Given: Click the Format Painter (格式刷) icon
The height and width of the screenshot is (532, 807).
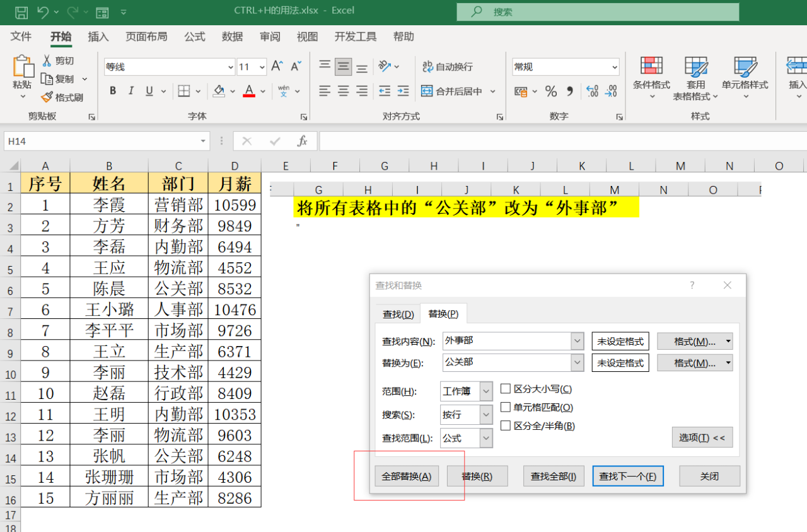Looking at the screenshot, I should pyautogui.click(x=47, y=97).
